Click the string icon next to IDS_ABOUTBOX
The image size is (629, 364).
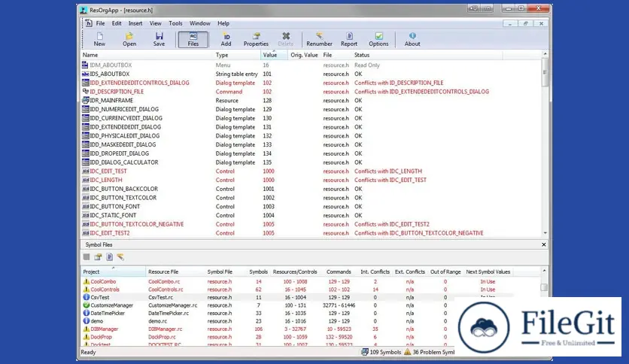(85, 74)
